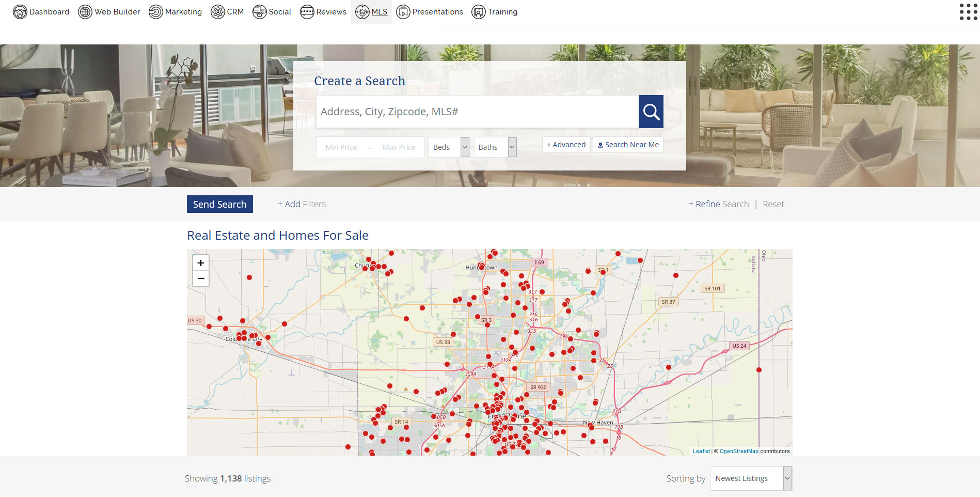Click the Social icon
Image resolution: width=980 pixels, height=497 pixels.
pyautogui.click(x=259, y=12)
